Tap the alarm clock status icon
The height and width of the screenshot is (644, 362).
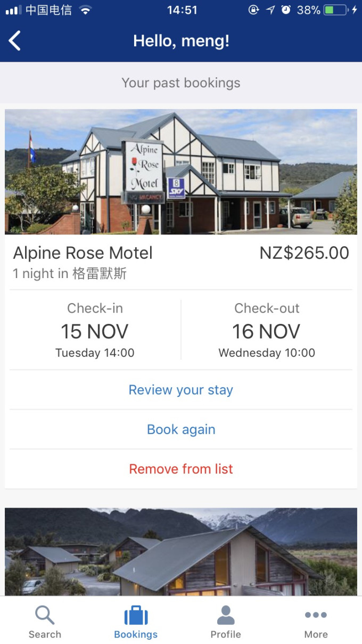tap(286, 10)
